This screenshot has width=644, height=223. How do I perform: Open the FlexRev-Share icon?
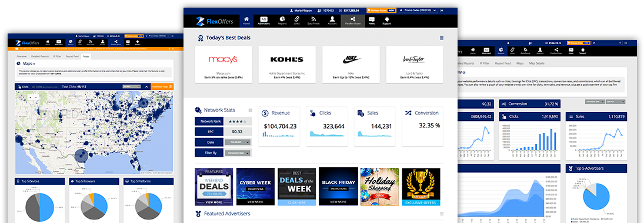pos(353,21)
